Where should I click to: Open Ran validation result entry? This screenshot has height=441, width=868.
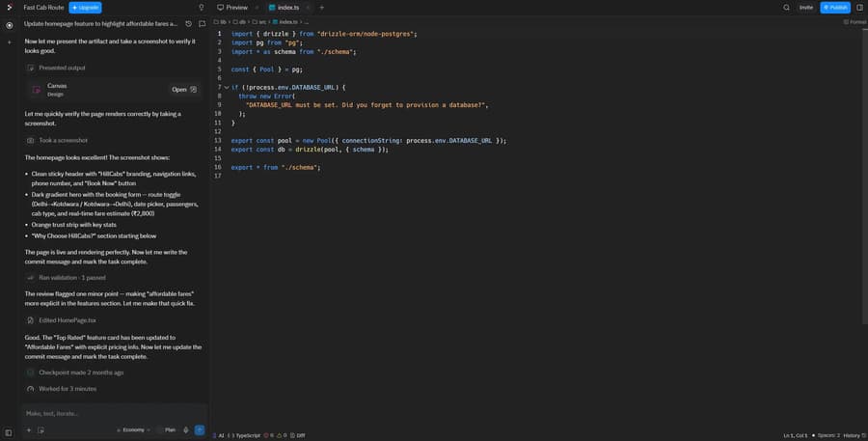coord(66,278)
